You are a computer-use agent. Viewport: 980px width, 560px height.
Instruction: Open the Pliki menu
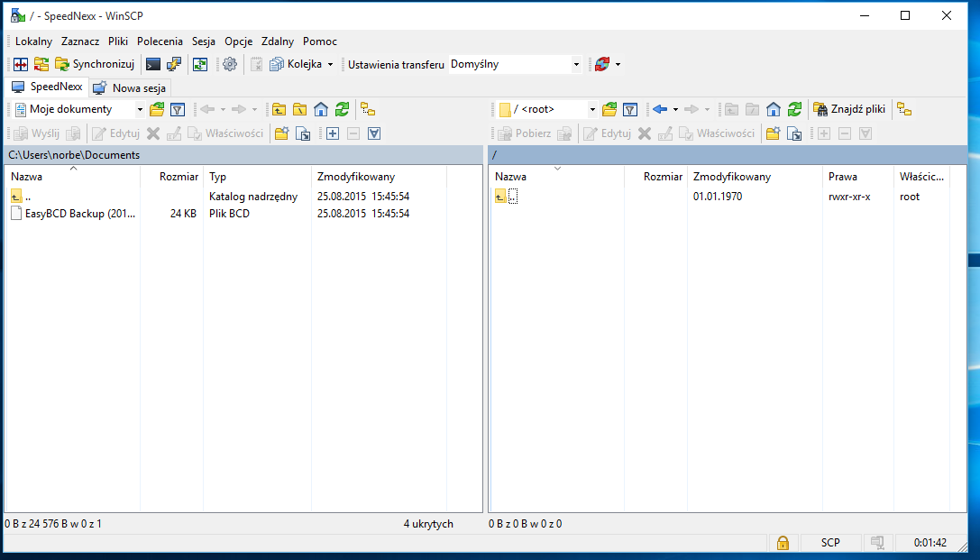point(118,41)
